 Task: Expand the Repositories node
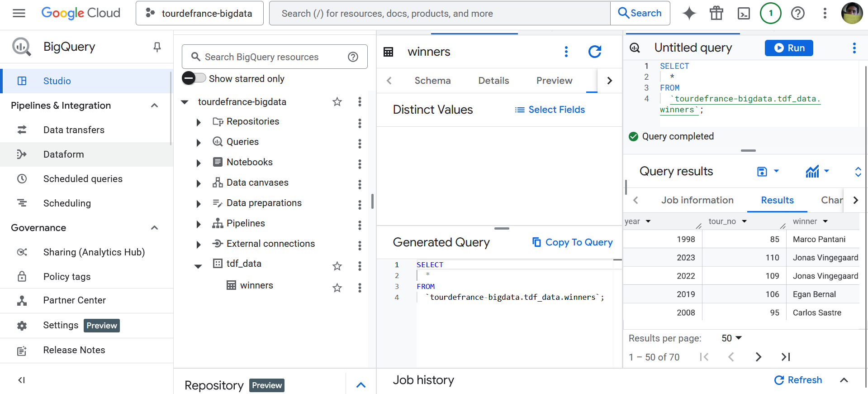(198, 122)
